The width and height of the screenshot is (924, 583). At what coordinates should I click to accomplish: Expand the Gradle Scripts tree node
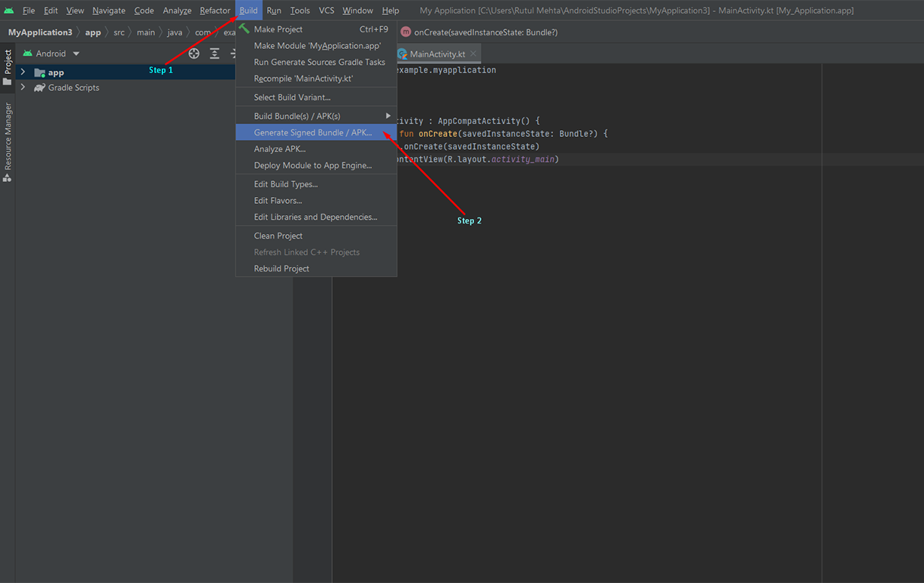pyautogui.click(x=23, y=87)
